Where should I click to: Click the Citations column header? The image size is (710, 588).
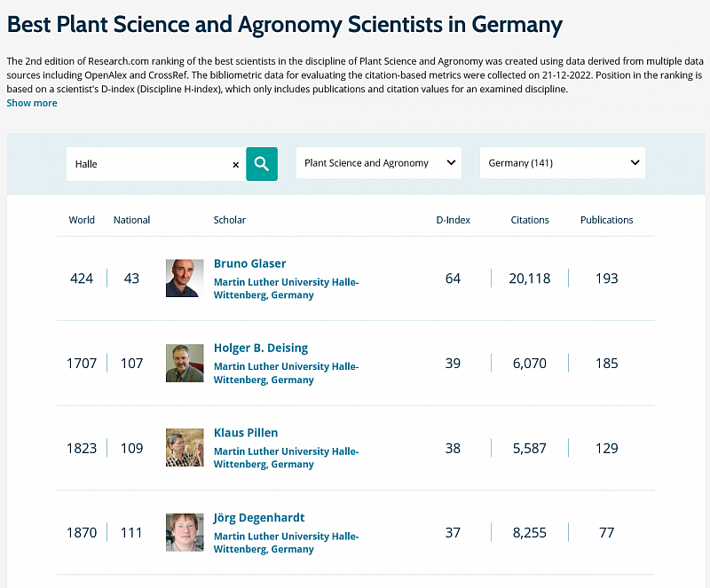[530, 220]
